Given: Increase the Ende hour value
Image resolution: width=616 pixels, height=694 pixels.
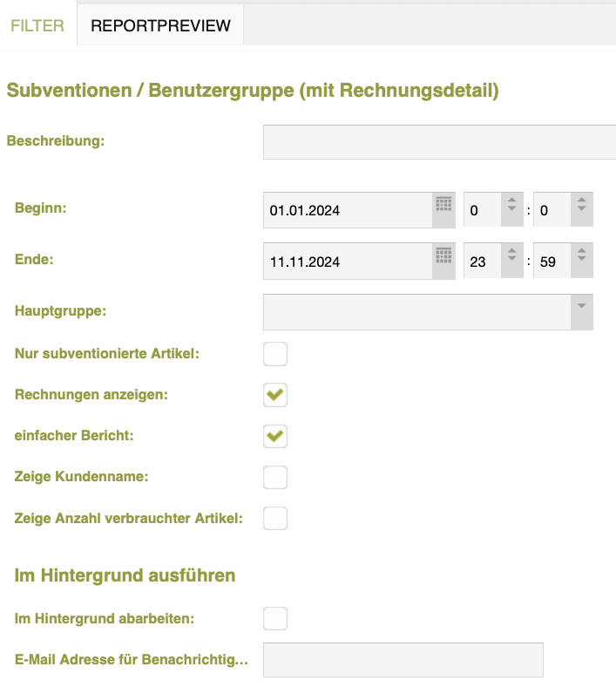Looking at the screenshot, I should tap(511, 251).
